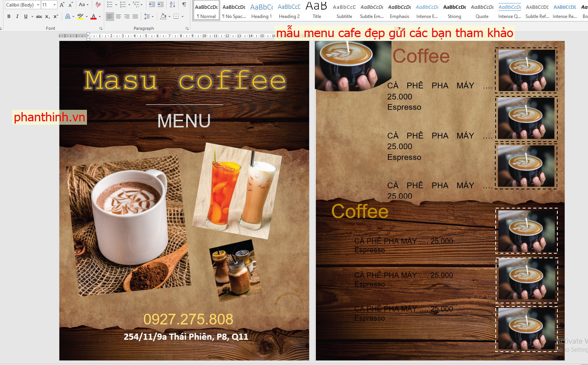Click the MENU heading on cover page
Image resolution: width=588 pixels, height=365 pixels.
point(184,121)
